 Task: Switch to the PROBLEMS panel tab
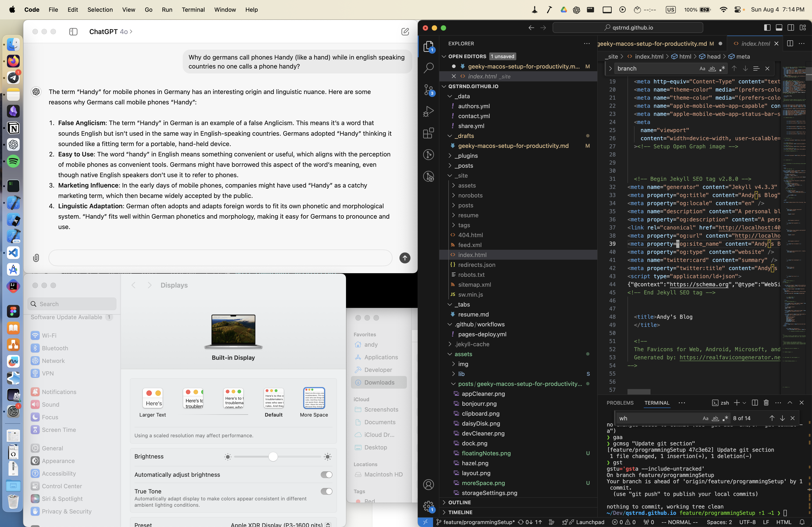[x=620, y=403]
